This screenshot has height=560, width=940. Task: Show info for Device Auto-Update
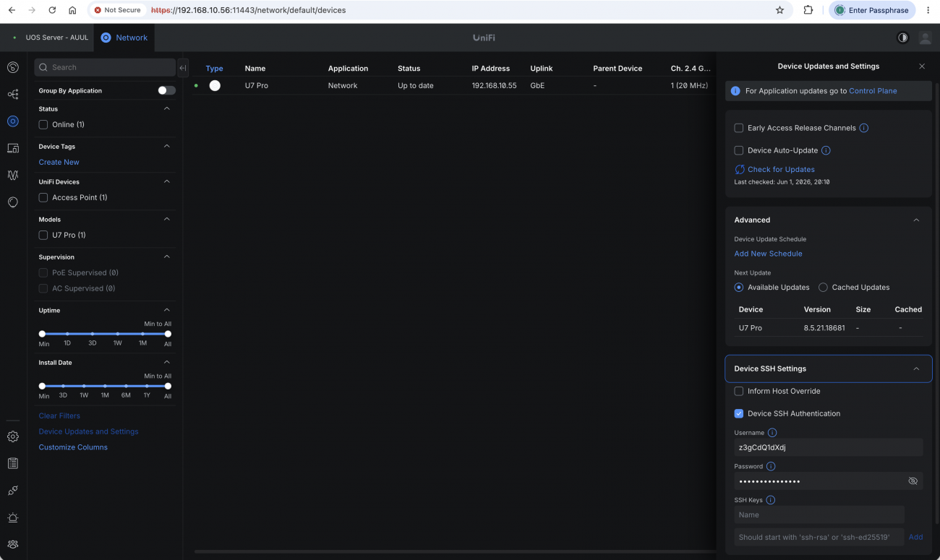pos(826,150)
